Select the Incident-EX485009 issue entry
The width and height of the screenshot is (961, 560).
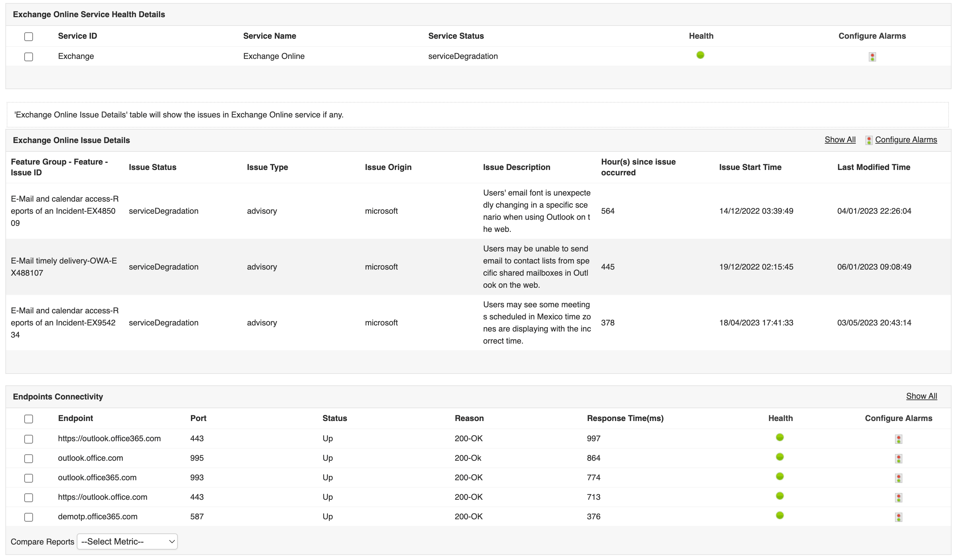[65, 211]
